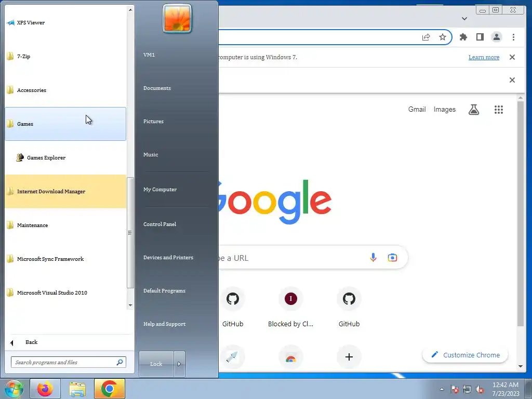This screenshot has height=399, width=532.
Task: Click the Action Center flag tray icon
Action: coord(455,389)
